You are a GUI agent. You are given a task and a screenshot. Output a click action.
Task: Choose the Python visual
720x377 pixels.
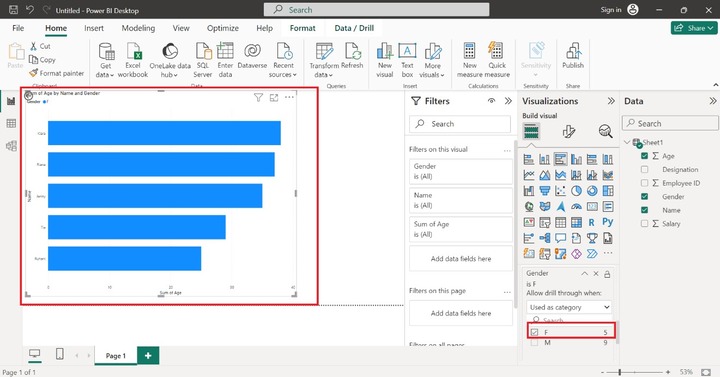608,222
